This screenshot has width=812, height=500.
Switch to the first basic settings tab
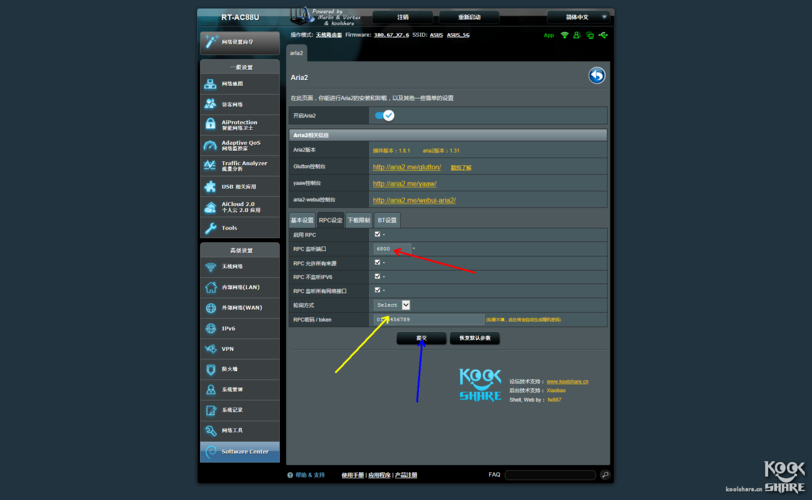point(302,220)
